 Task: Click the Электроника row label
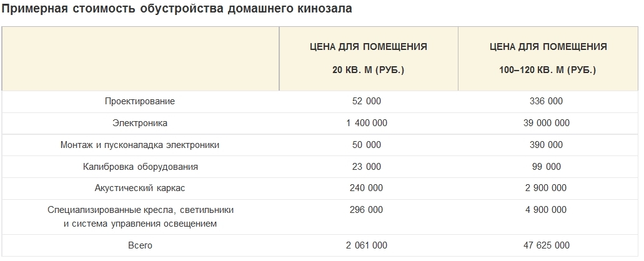(x=140, y=123)
